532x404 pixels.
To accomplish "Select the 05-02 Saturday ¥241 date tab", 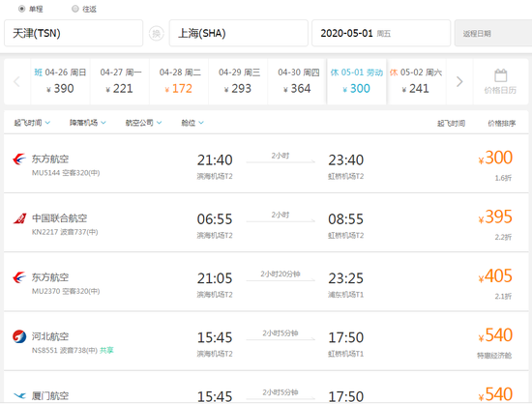I will pos(416,81).
